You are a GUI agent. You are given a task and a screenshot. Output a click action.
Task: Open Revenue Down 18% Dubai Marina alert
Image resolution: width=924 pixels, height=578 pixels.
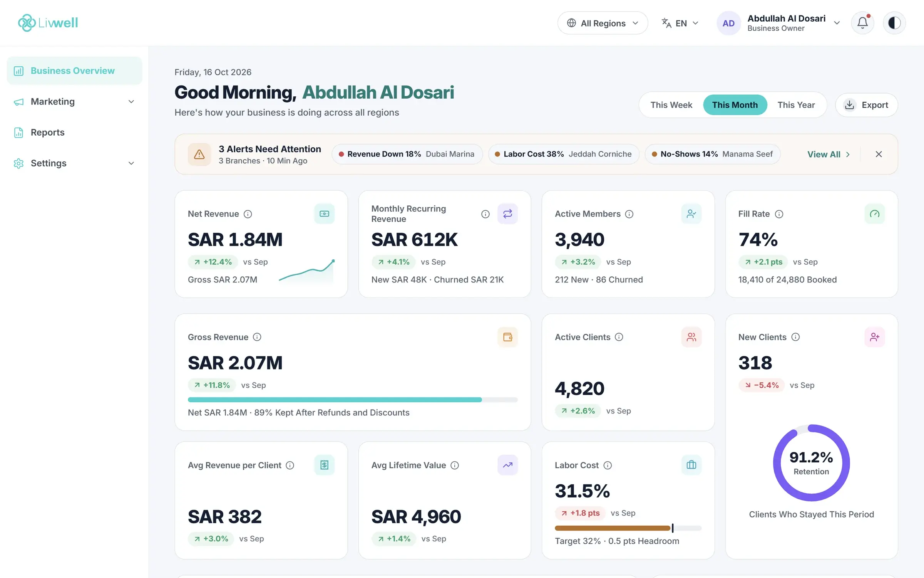point(407,154)
